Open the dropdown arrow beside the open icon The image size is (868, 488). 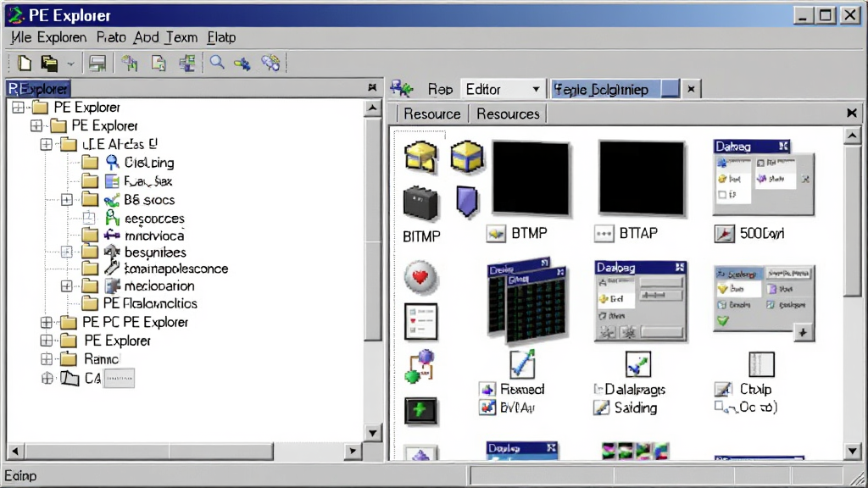pyautogui.click(x=70, y=64)
